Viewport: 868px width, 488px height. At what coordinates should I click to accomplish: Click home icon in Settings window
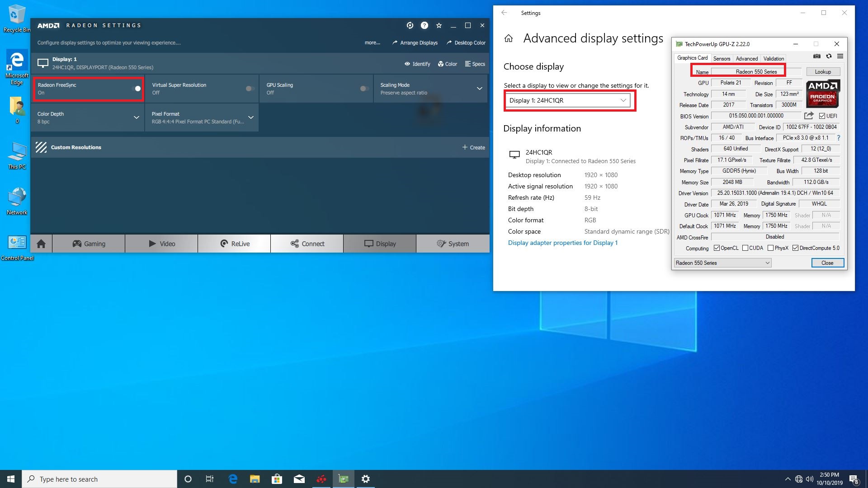509,38
